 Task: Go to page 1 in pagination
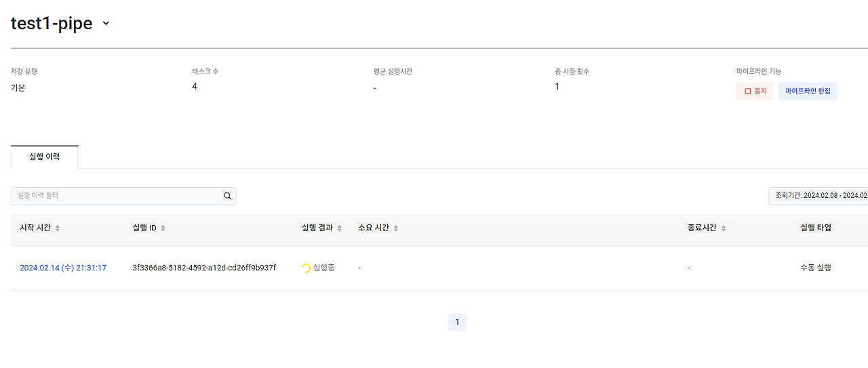pos(457,322)
